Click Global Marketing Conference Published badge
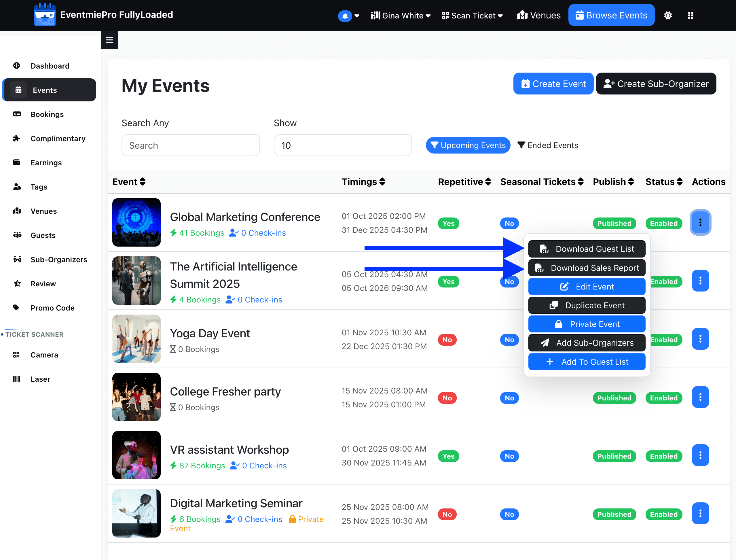This screenshot has width=736, height=560. 614,223
